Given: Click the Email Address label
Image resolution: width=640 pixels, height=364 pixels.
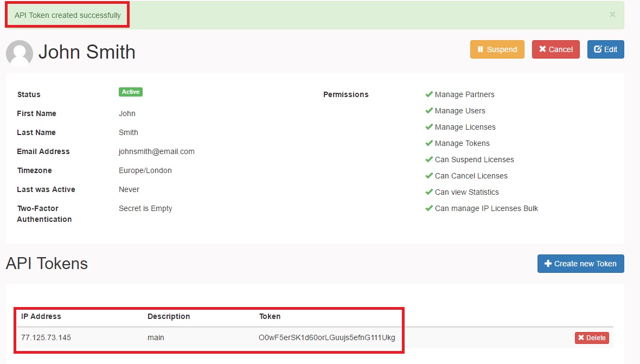Looking at the screenshot, I should pos(43,151).
